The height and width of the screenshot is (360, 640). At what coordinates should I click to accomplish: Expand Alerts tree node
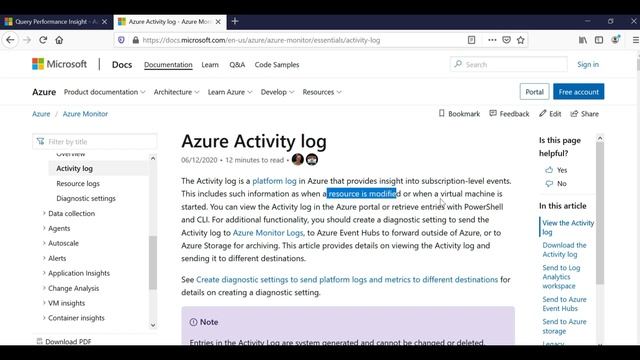tap(44, 258)
